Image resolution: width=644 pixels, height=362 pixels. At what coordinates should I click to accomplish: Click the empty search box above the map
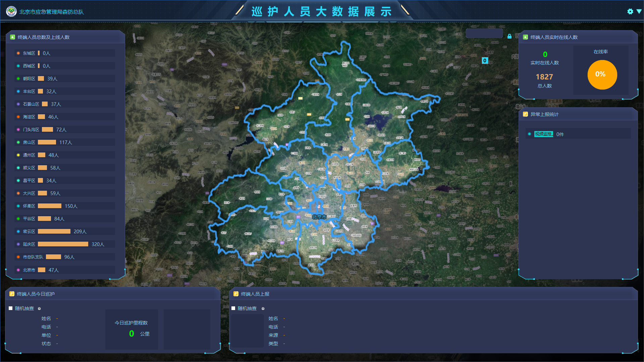(x=484, y=33)
